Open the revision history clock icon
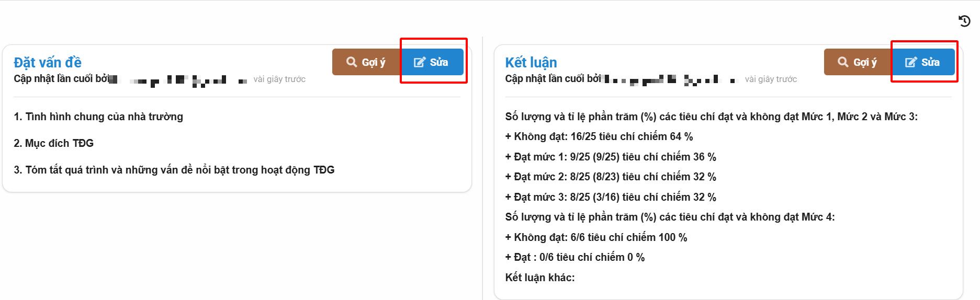Image resolution: width=980 pixels, height=300 pixels. (964, 21)
